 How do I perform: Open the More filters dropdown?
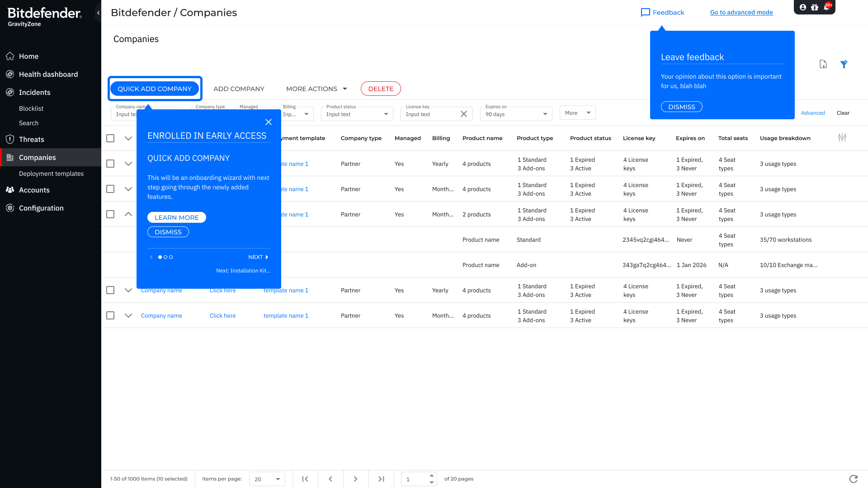(578, 113)
